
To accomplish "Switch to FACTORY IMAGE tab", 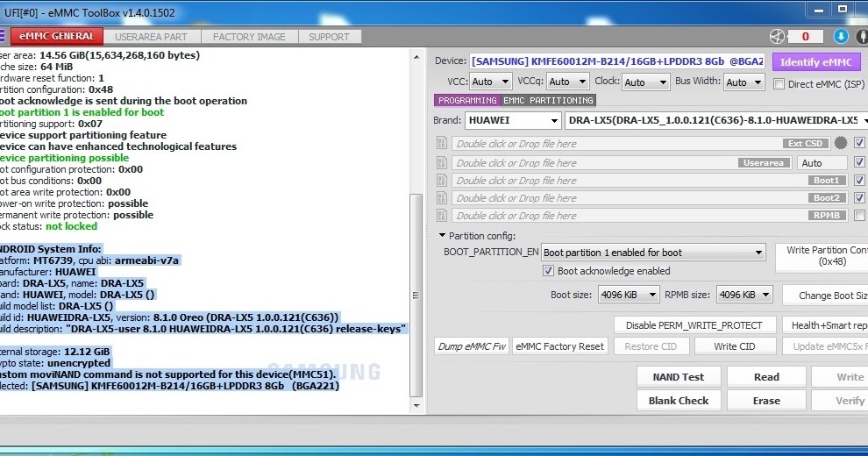I will (x=249, y=37).
